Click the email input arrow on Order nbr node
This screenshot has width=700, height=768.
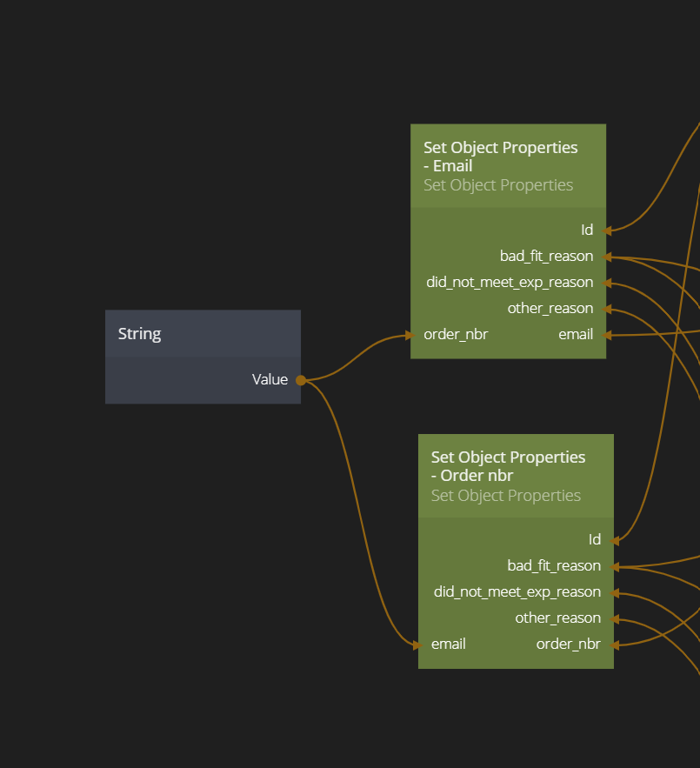tap(417, 644)
